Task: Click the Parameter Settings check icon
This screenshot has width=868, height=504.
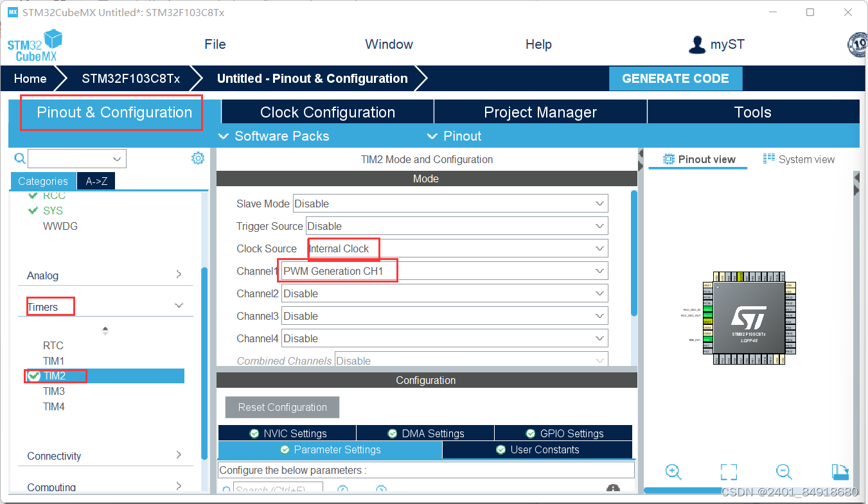Action: pyautogui.click(x=285, y=449)
